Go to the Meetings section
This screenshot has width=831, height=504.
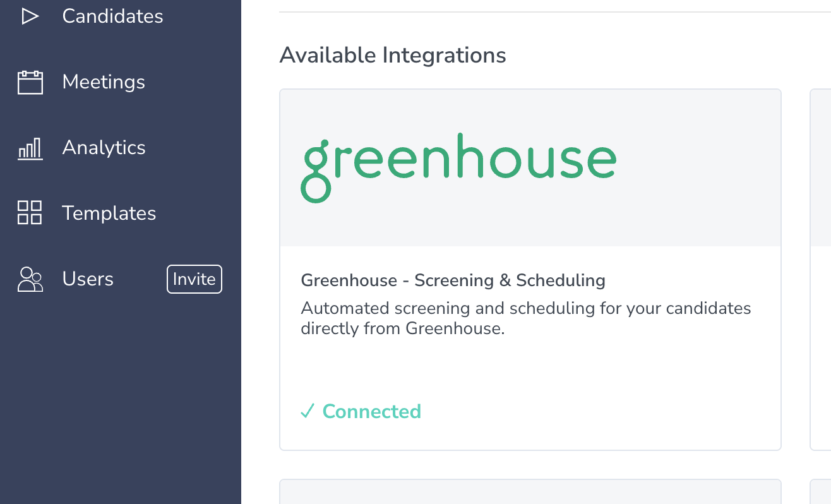point(104,82)
